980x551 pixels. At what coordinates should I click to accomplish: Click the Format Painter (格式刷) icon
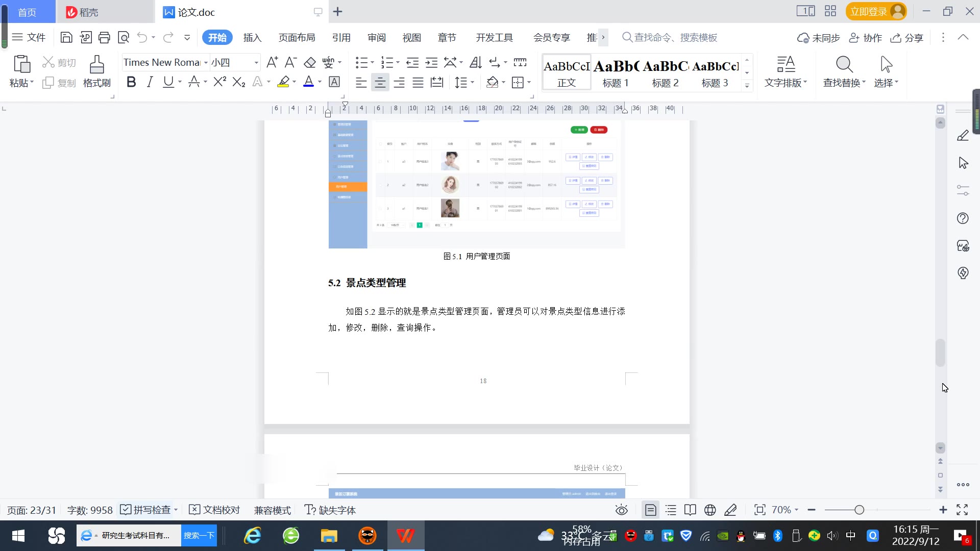(x=96, y=65)
